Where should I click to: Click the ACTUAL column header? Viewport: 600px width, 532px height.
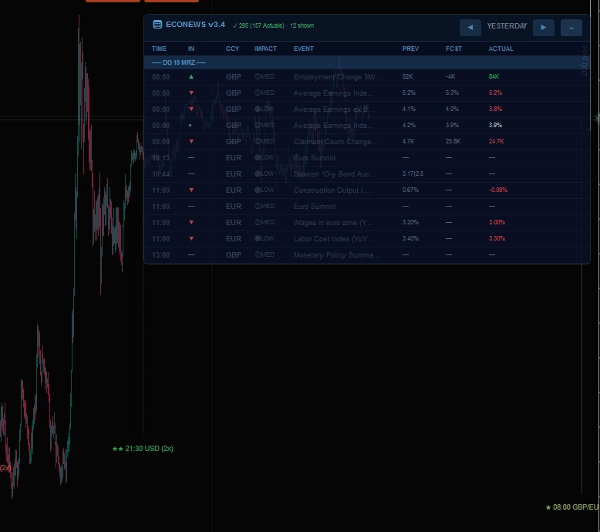point(501,48)
